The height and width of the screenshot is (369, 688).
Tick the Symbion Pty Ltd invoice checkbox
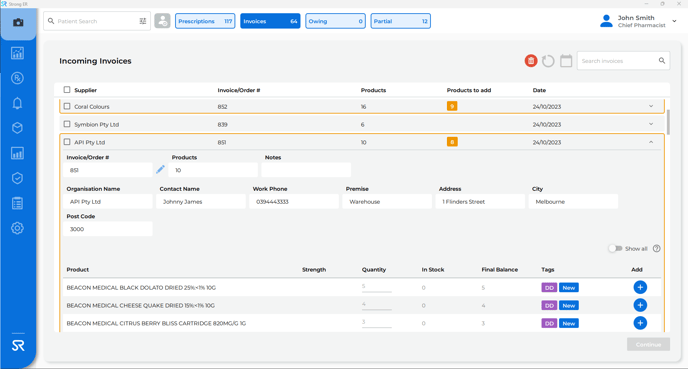pyautogui.click(x=67, y=124)
